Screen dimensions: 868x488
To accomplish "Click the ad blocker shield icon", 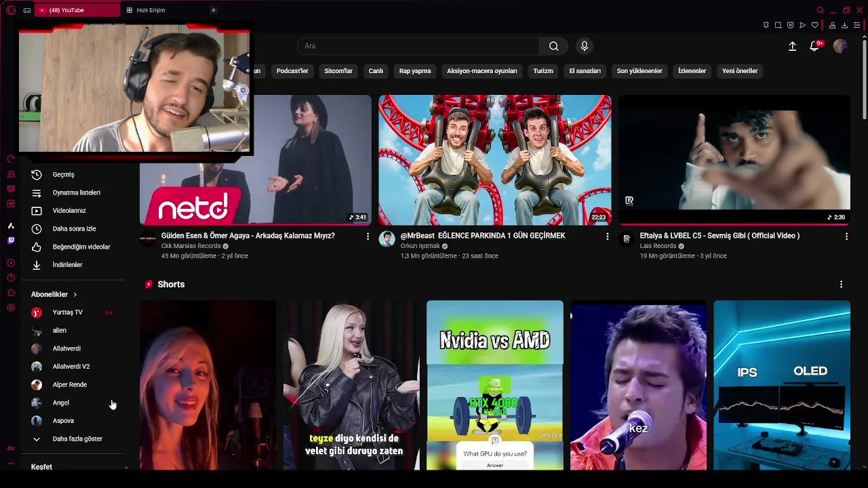I will pos(790,25).
